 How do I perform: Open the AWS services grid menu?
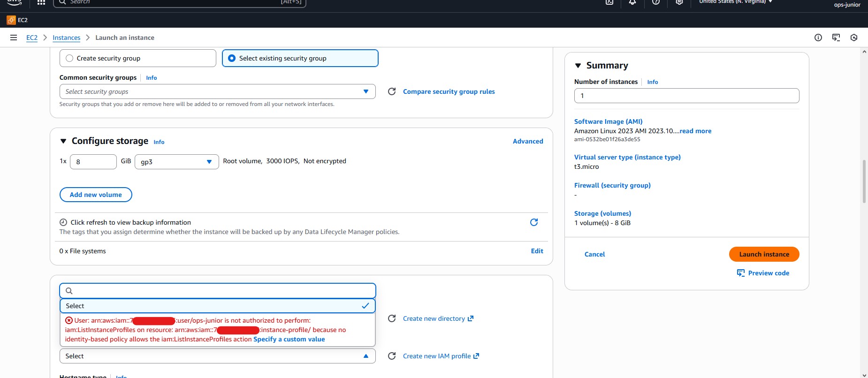click(41, 2)
